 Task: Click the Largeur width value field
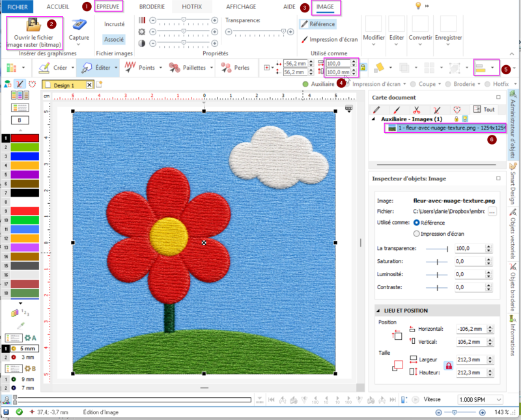tap(472, 359)
